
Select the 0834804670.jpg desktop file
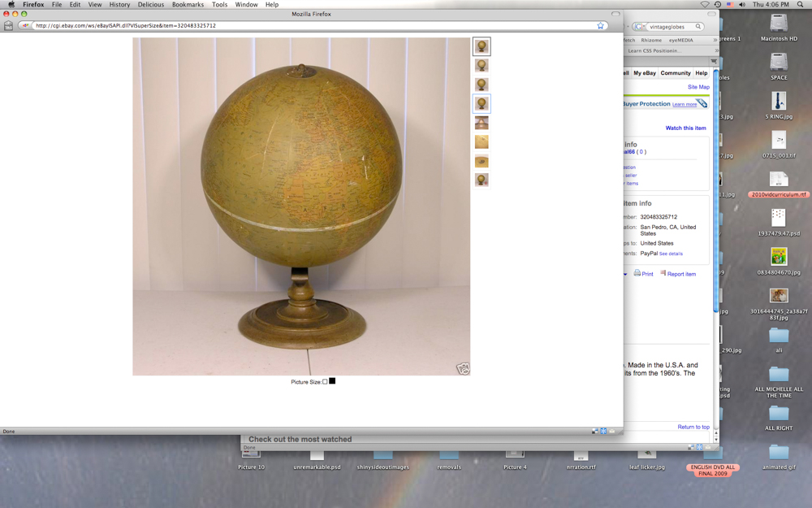point(779,257)
